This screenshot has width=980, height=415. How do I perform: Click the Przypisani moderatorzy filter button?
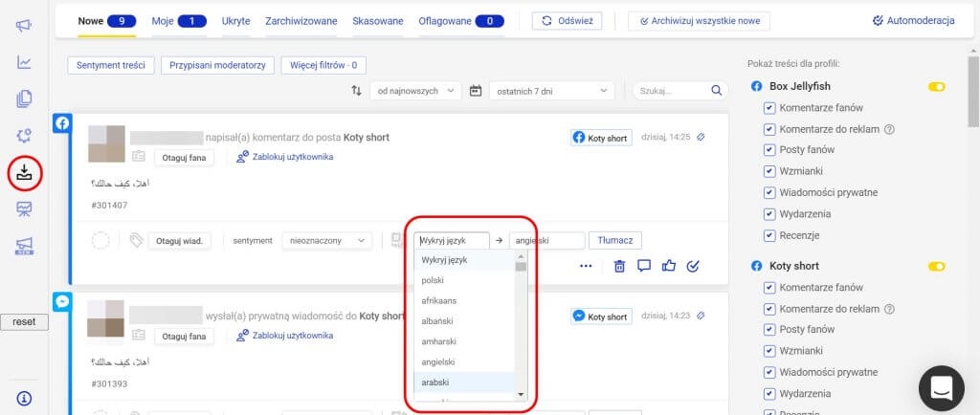click(x=217, y=65)
